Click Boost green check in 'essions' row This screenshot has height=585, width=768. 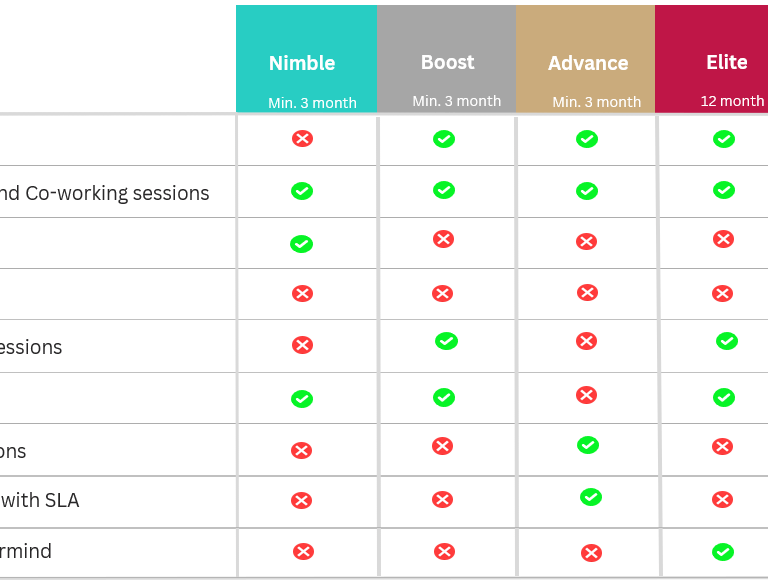coord(446,342)
